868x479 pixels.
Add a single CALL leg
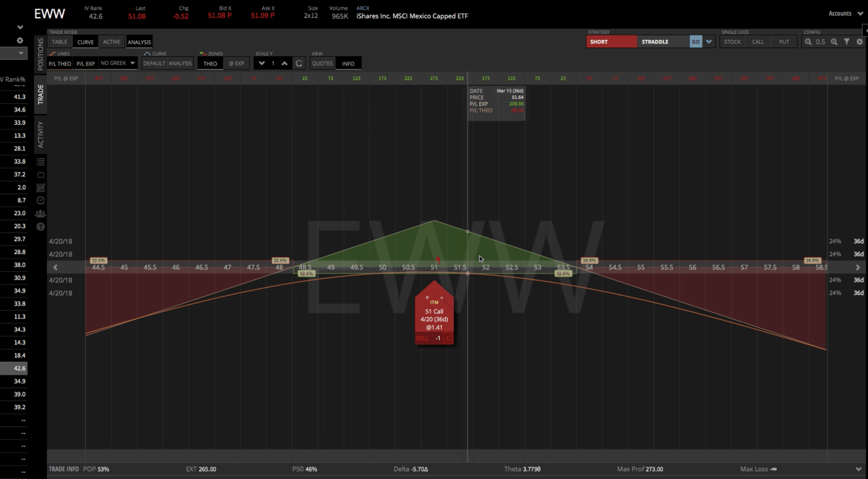tap(758, 42)
